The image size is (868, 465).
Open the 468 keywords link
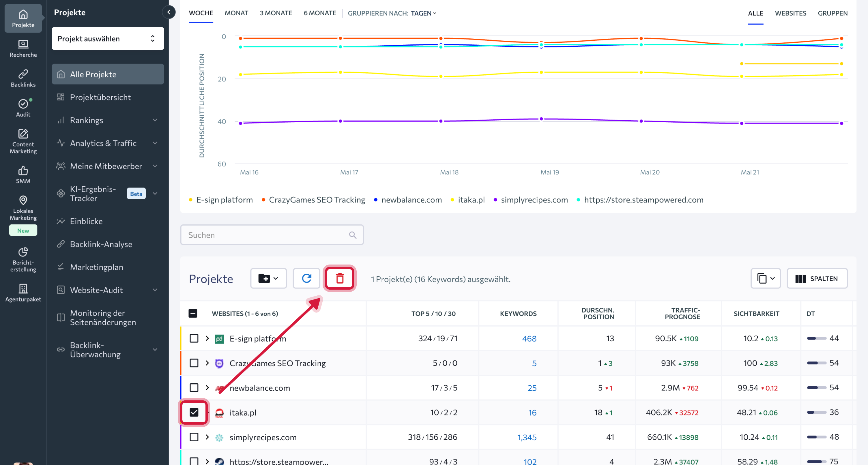point(529,339)
